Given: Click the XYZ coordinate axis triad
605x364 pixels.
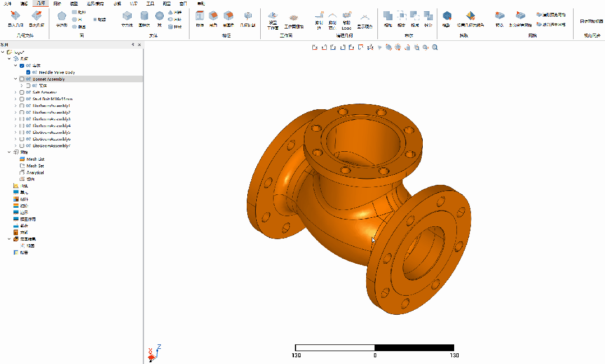Looking at the screenshot, I should coord(154,353).
